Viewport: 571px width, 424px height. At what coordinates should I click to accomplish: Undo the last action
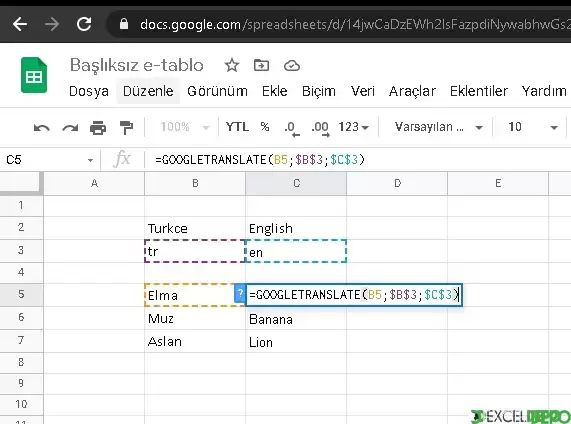click(x=42, y=127)
